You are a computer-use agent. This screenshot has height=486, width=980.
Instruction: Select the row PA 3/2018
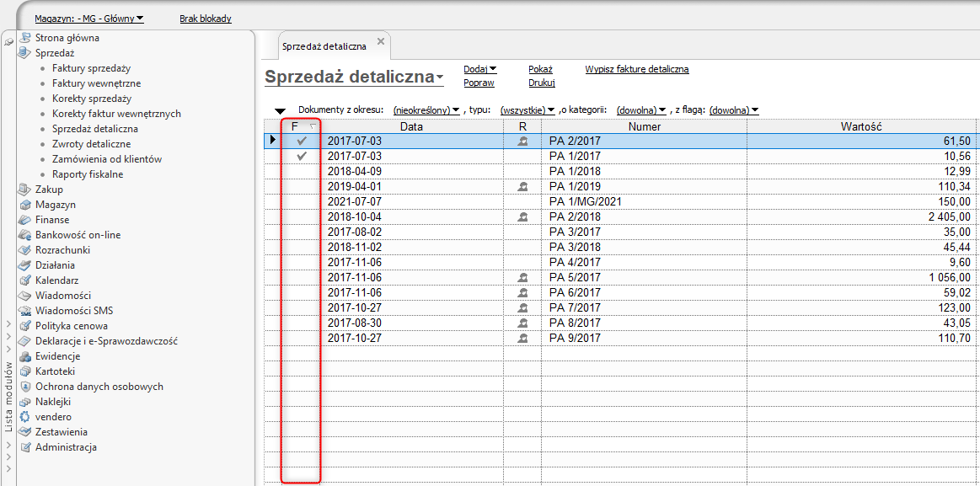tap(619, 248)
